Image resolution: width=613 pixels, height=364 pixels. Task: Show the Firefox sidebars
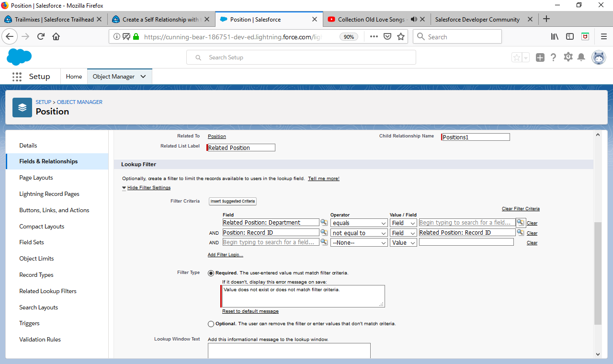pos(570,36)
